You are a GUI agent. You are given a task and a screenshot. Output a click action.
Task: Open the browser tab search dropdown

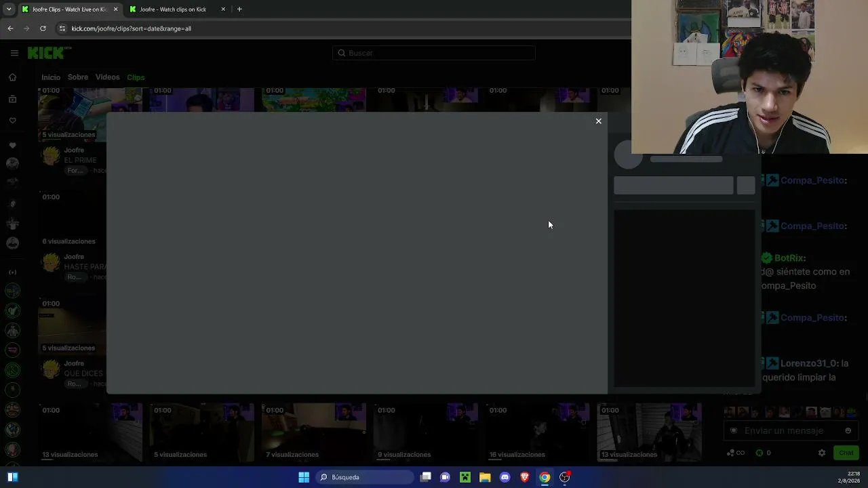[9, 9]
